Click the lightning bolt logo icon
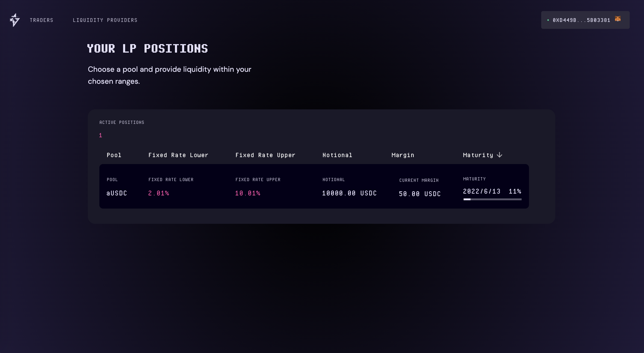This screenshot has width=644, height=353. pos(15,20)
